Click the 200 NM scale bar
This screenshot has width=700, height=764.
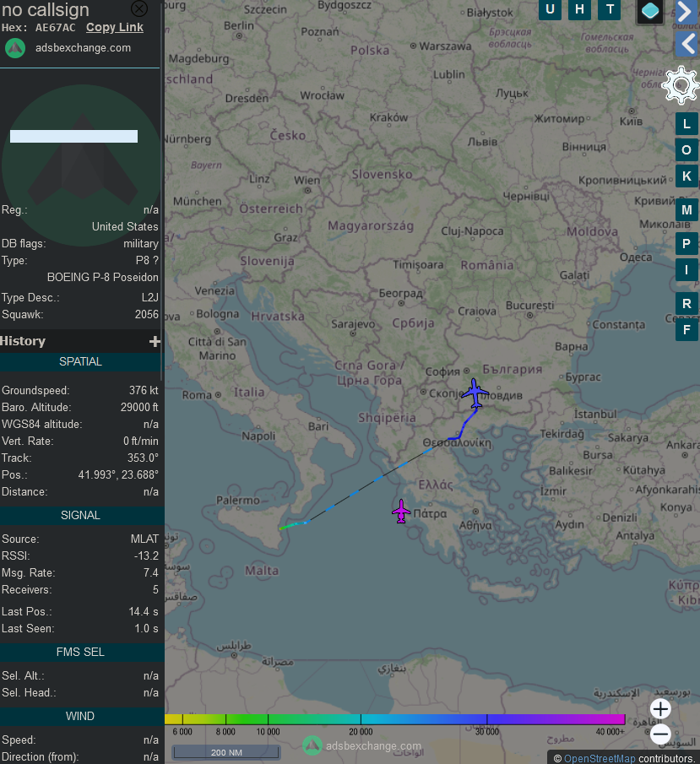226,752
